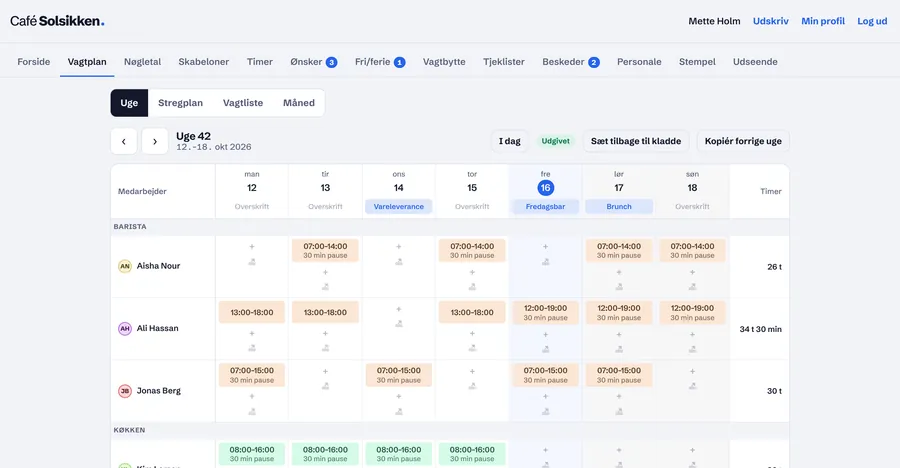Switch to Vagtliste view
900x468 pixels.
click(243, 103)
